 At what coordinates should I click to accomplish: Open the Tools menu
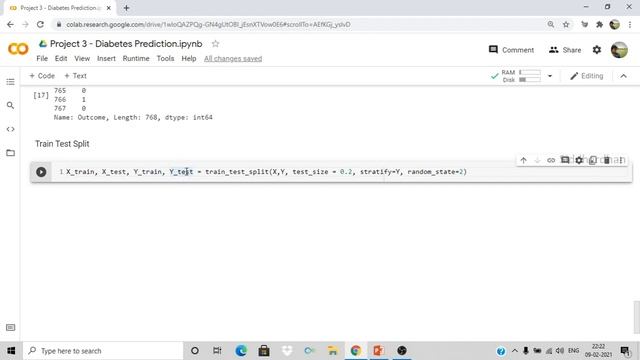[x=165, y=58]
